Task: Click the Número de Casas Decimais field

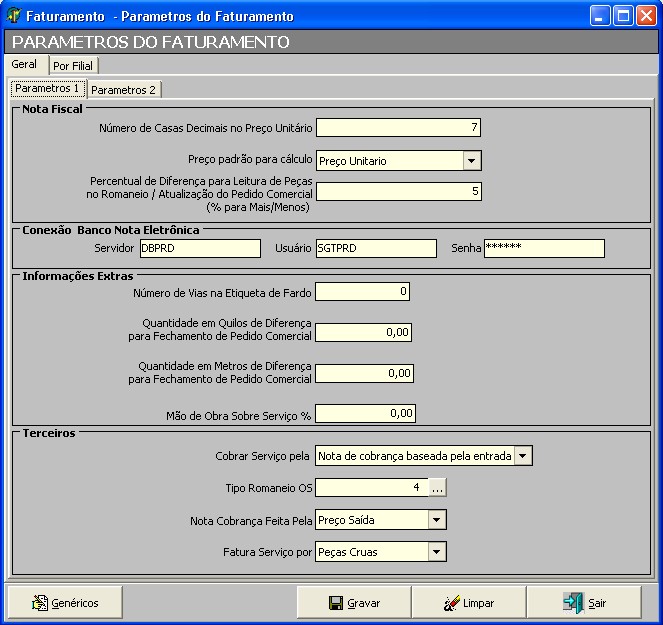Action: [398, 127]
